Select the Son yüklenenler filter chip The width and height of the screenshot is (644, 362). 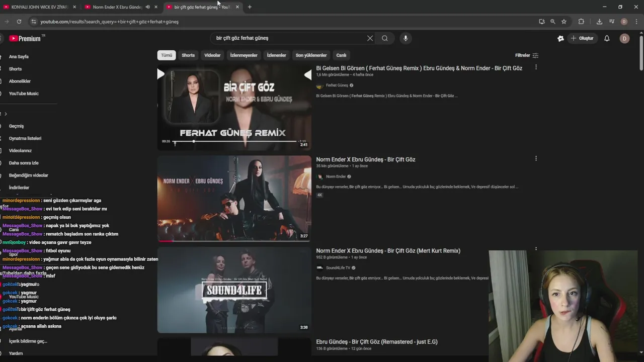click(311, 55)
